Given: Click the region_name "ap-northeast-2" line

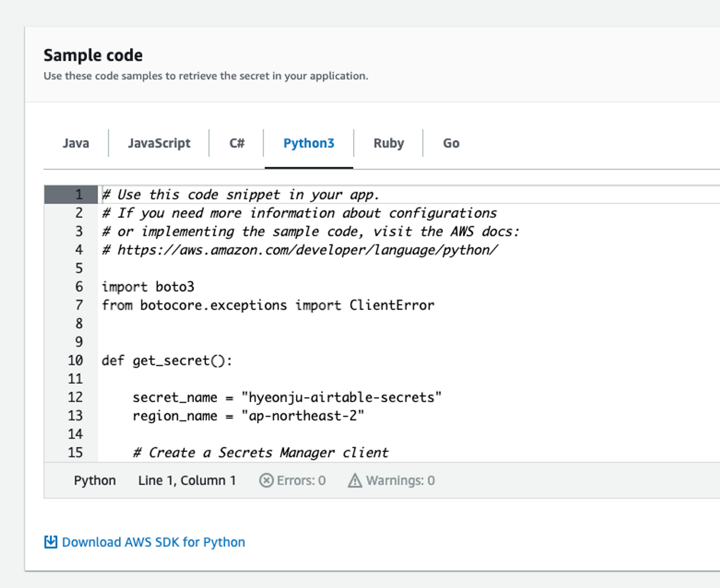Looking at the screenshot, I should 248,416.
